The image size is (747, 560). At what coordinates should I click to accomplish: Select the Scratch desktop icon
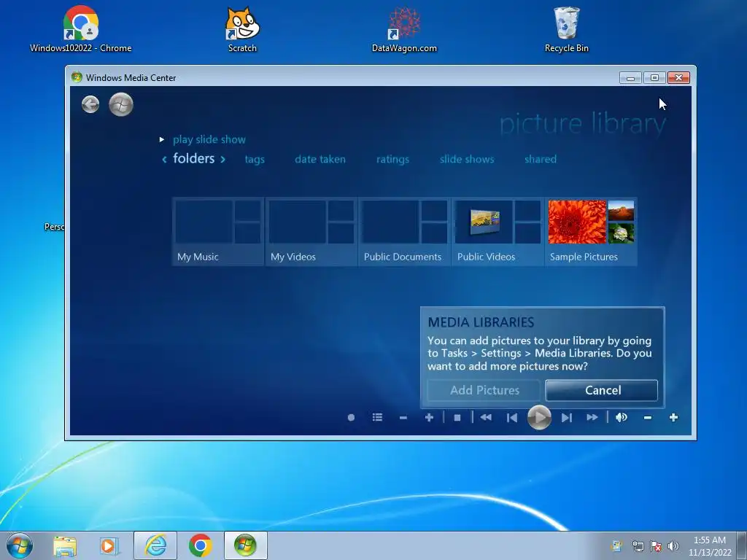pyautogui.click(x=242, y=29)
